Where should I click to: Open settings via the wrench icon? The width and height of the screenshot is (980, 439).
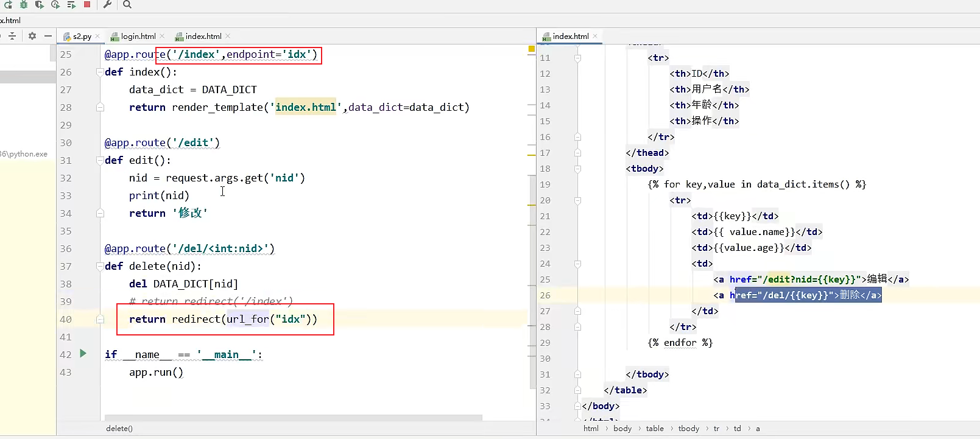point(107,4)
